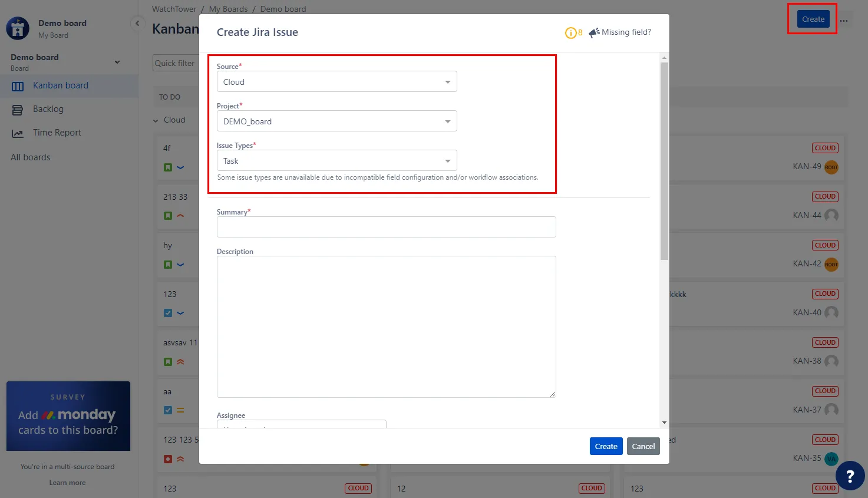Click the medium priority icon on card aa

pyautogui.click(x=180, y=410)
